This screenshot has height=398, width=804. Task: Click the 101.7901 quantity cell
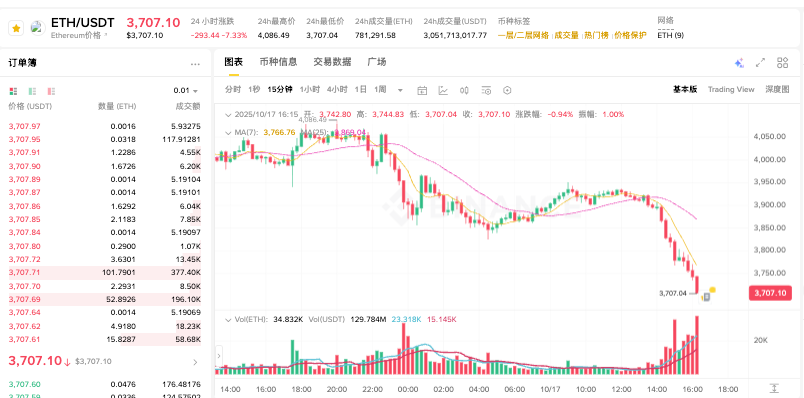point(119,272)
